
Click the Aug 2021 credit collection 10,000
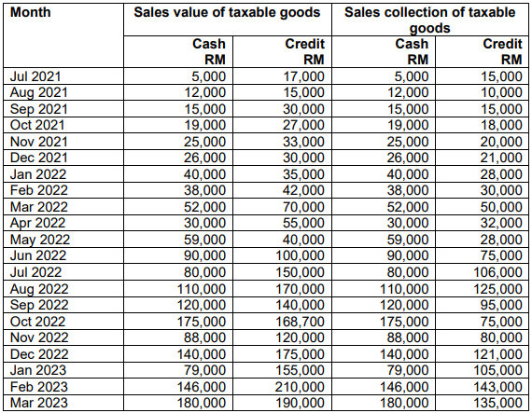tap(501, 92)
